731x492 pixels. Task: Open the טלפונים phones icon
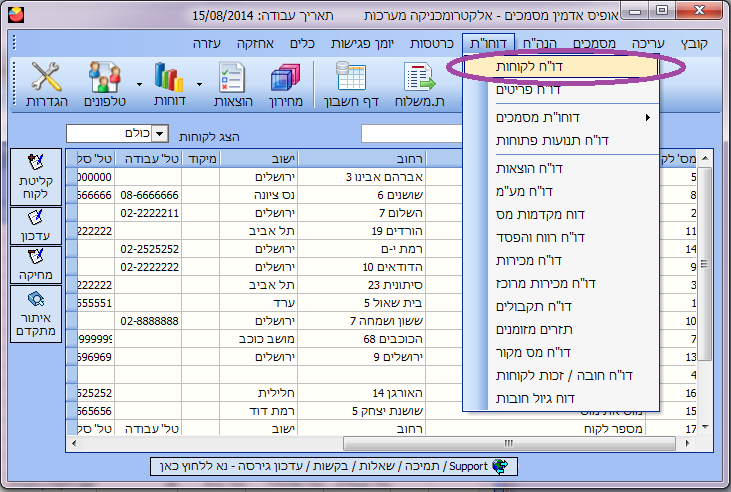[104, 84]
